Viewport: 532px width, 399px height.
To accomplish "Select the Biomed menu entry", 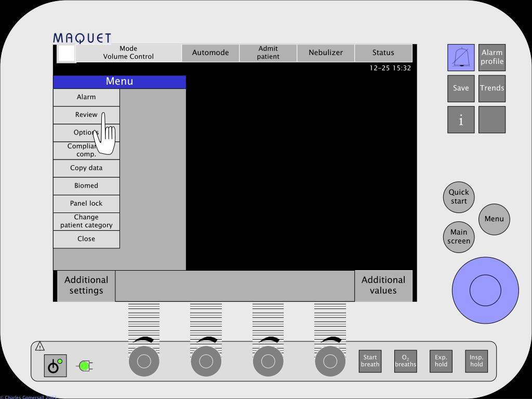I will tap(86, 186).
